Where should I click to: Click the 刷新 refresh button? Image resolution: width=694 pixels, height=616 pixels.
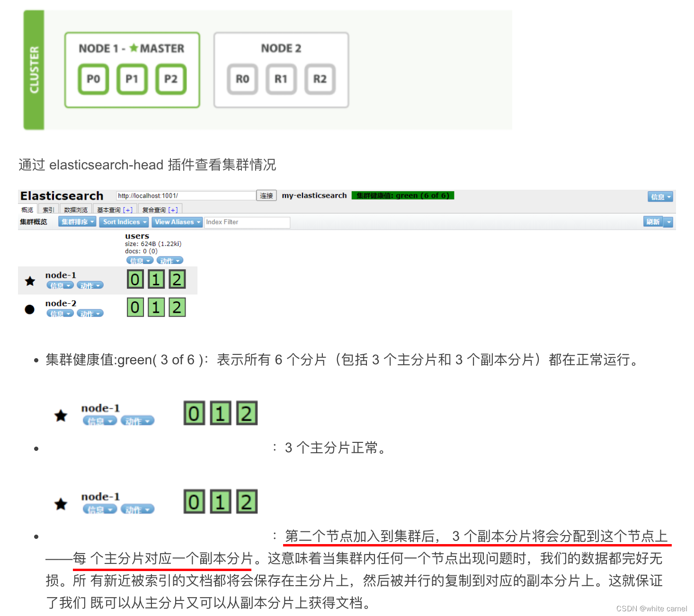point(652,221)
